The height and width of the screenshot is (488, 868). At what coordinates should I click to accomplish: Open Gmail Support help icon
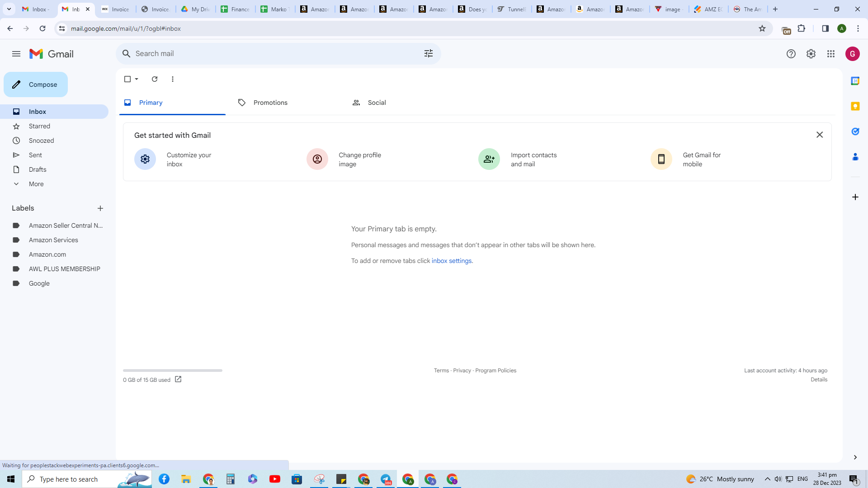pos(791,54)
